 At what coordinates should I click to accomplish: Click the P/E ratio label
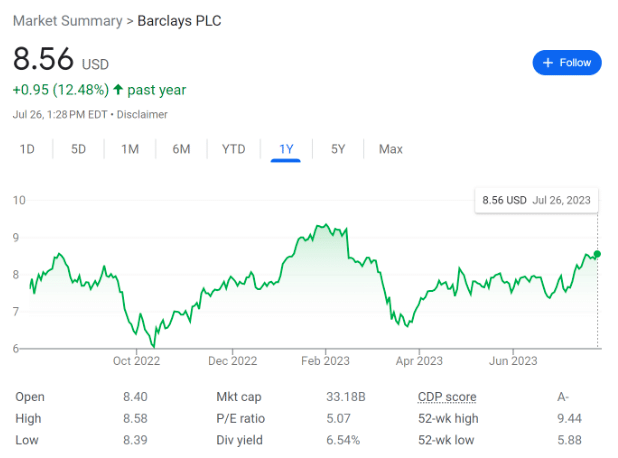240,418
